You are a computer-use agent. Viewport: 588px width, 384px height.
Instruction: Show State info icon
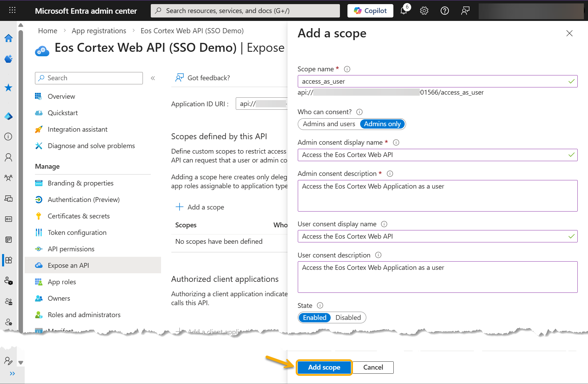tap(320, 305)
